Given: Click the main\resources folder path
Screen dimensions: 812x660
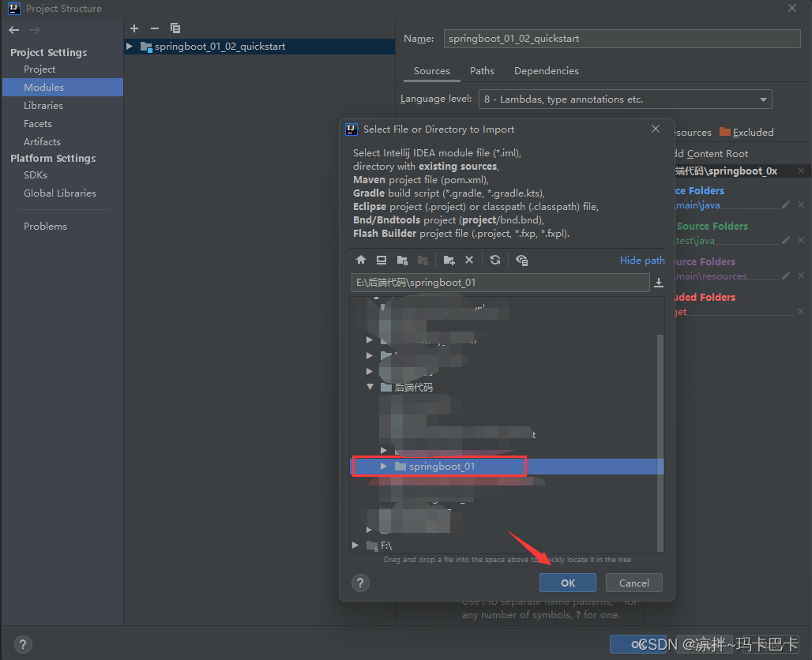Looking at the screenshot, I should [x=711, y=276].
